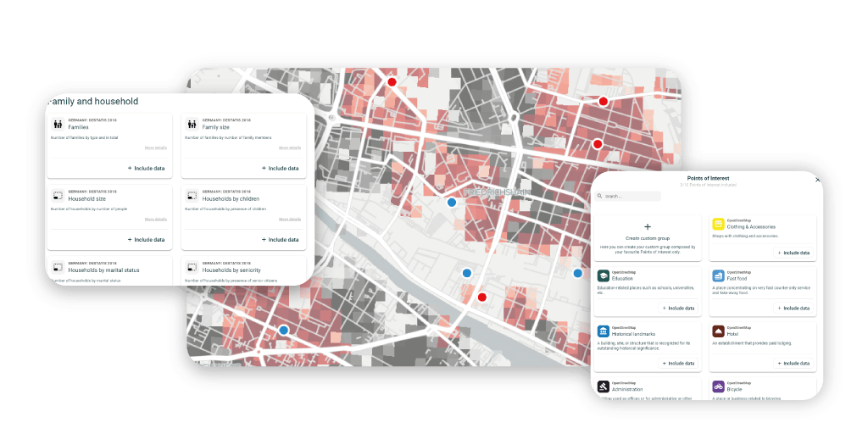Click 'Number of households by number of people'
The height and width of the screenshot is (434, 868).
(87, 209)
